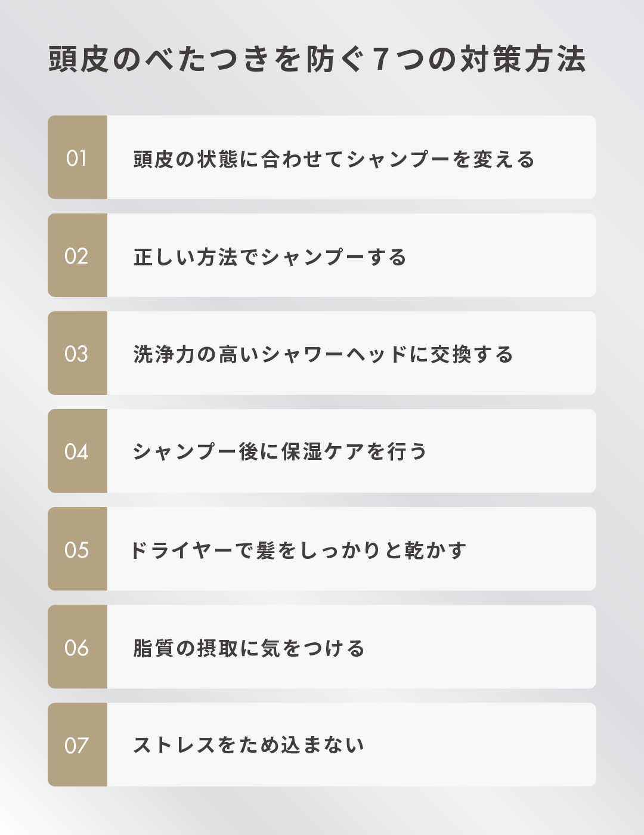Click the word 対策方法 in the title
644x835 pixels.
coord(522,59)
